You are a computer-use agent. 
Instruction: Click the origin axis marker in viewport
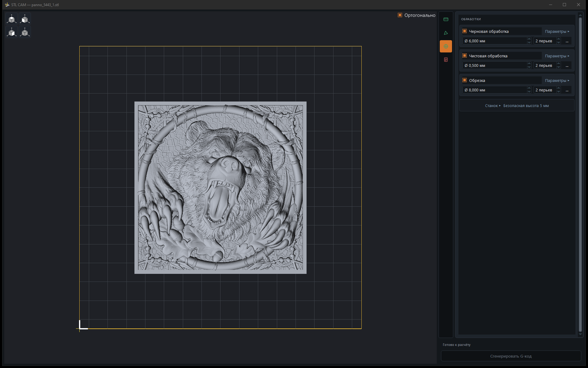coord(81,327)
